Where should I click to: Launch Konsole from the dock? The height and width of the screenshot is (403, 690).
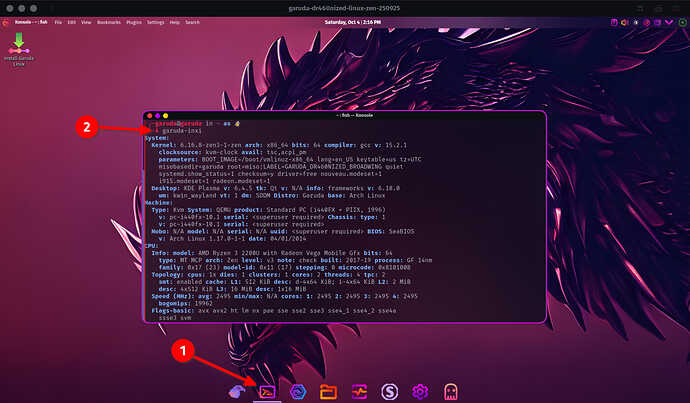point(267,391)
